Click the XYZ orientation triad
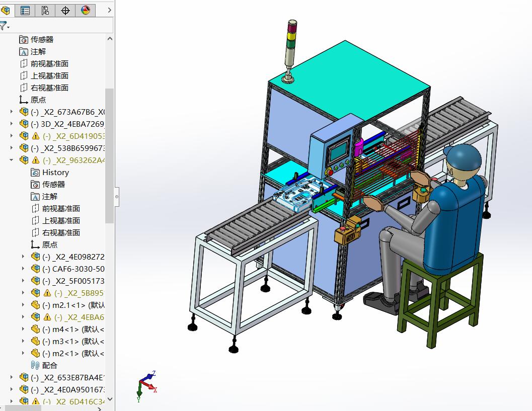Image resolution: width=532 pixels, height=411 pixels. pos(147,386)
